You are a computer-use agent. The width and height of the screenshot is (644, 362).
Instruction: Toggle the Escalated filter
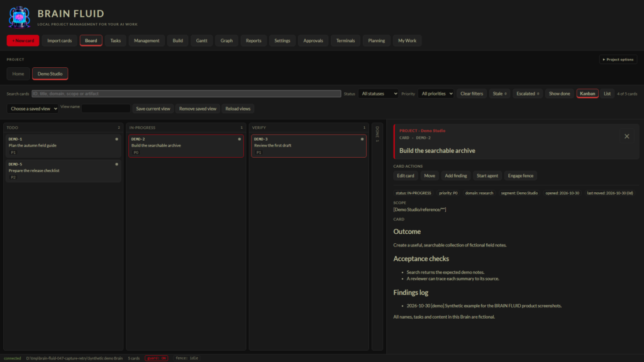[528, 94]
